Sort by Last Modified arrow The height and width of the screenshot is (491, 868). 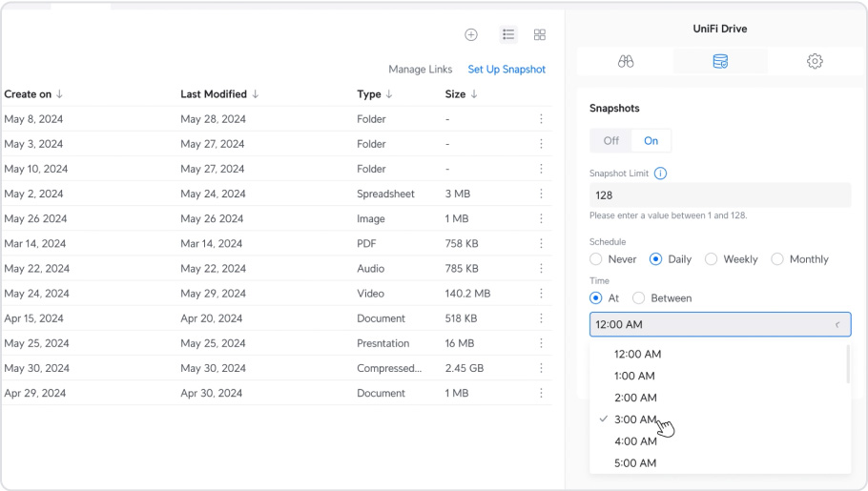256,94
